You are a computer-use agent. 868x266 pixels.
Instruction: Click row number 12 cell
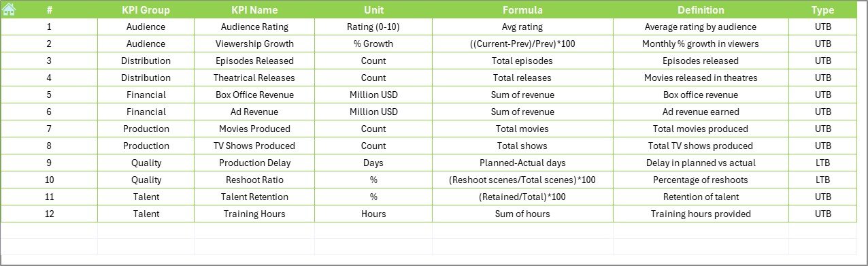[x=49, y=214]
